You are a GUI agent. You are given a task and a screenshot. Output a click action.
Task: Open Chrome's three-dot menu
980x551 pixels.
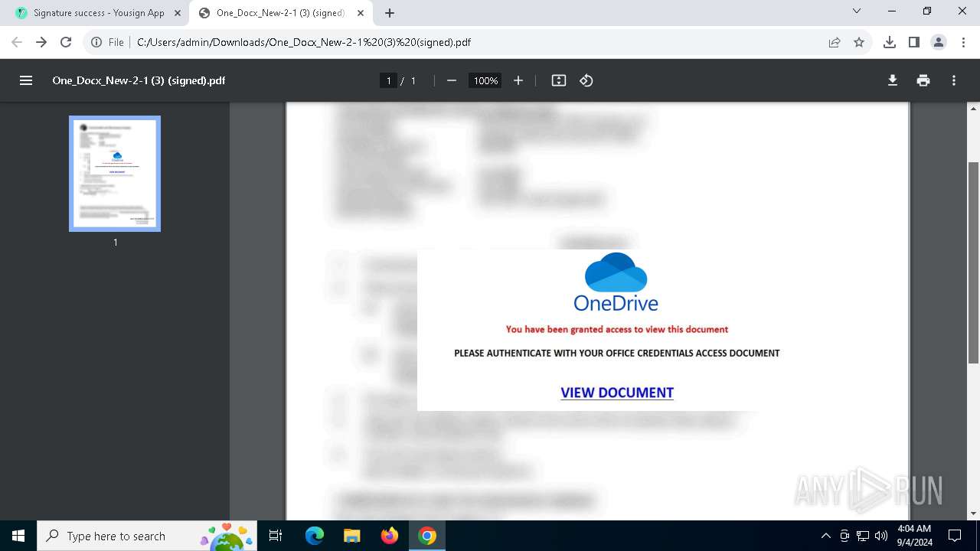tap(963, 42)
